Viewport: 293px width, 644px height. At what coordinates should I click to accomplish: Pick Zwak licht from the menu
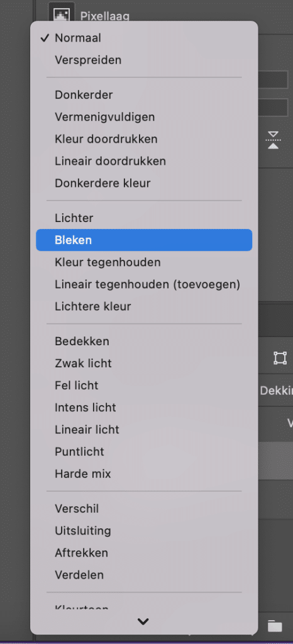point(144,364)
